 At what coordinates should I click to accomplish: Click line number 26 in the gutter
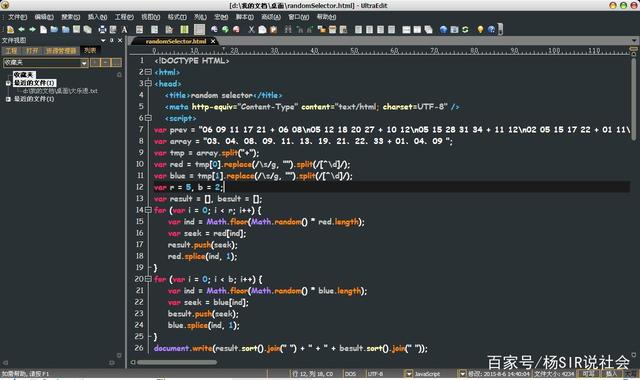(139, 348)
